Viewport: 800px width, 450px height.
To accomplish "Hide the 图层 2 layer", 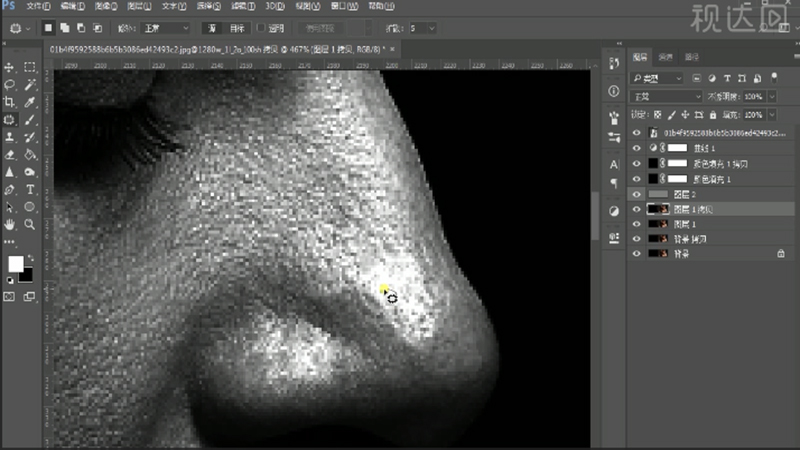I will tap(636, 194).
